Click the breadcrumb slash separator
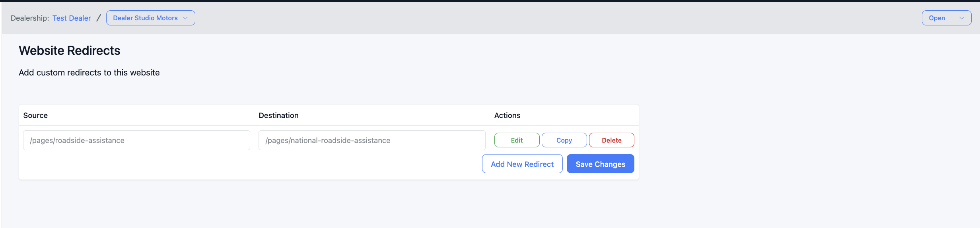The width and height of the screenshot is (980, 228). (99, 18)
